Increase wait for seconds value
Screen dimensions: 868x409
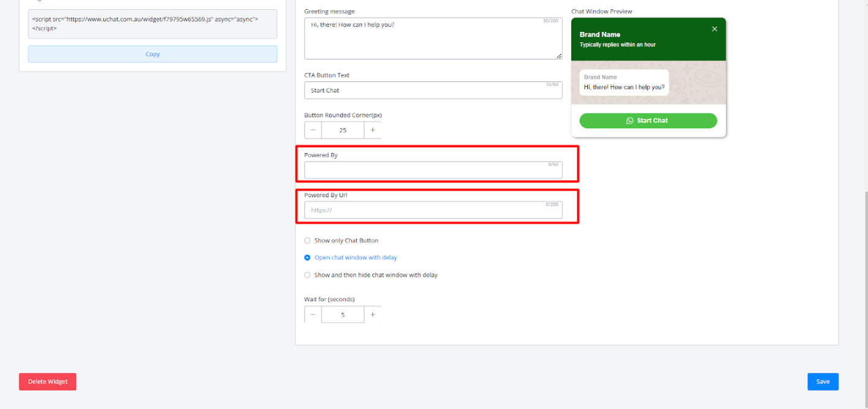[373, 315]
